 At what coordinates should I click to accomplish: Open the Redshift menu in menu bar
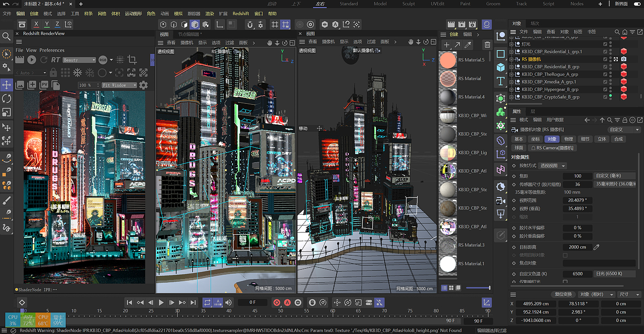click(240, 14)
